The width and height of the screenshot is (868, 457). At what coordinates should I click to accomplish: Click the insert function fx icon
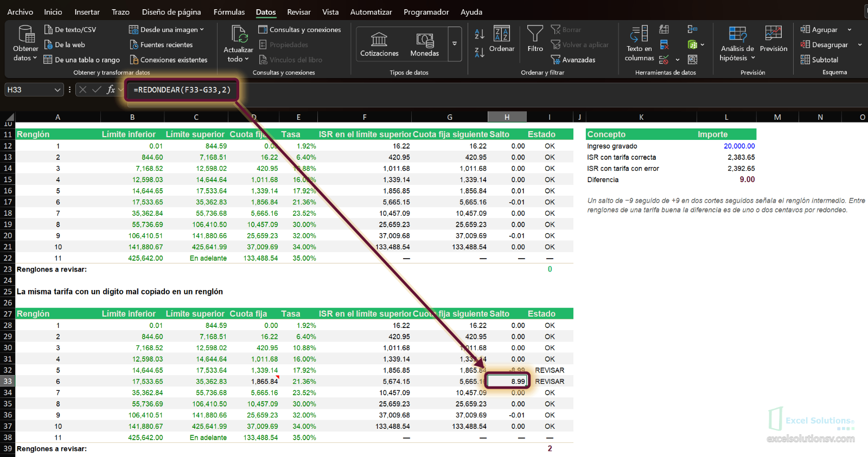(x=111, y=89)
